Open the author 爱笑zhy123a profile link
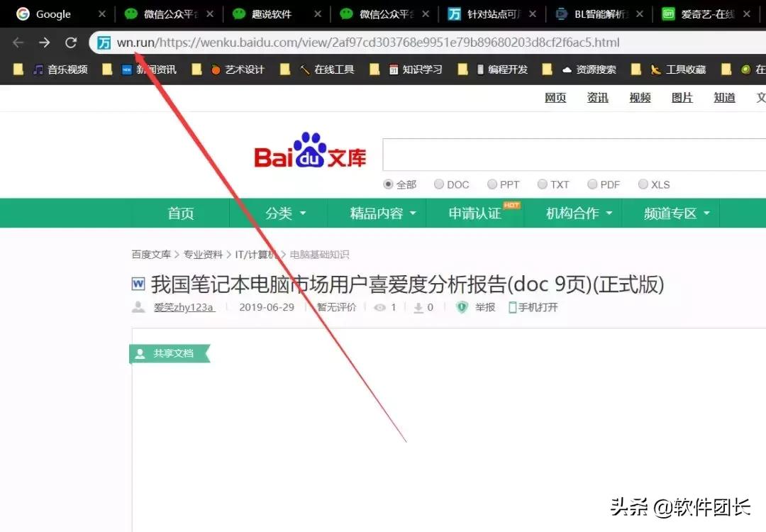 [x=186, y=307]
